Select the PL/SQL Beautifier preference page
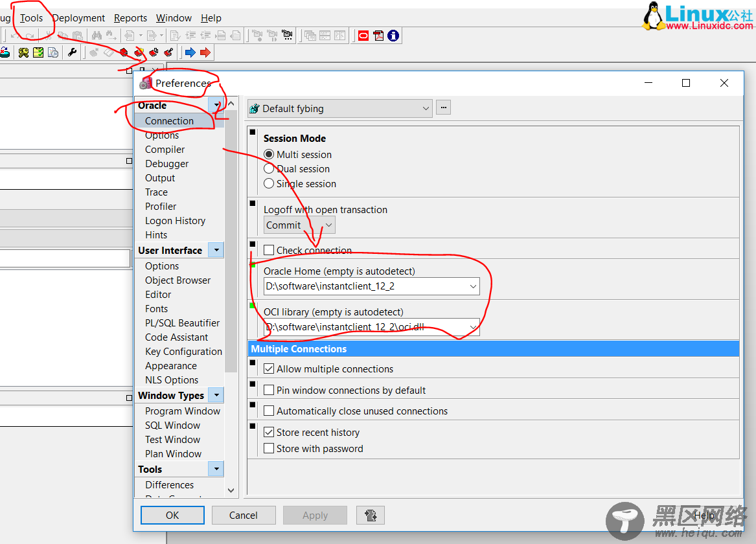The width and height of the screenshot is (756, 544). click(x=182, y=323)
